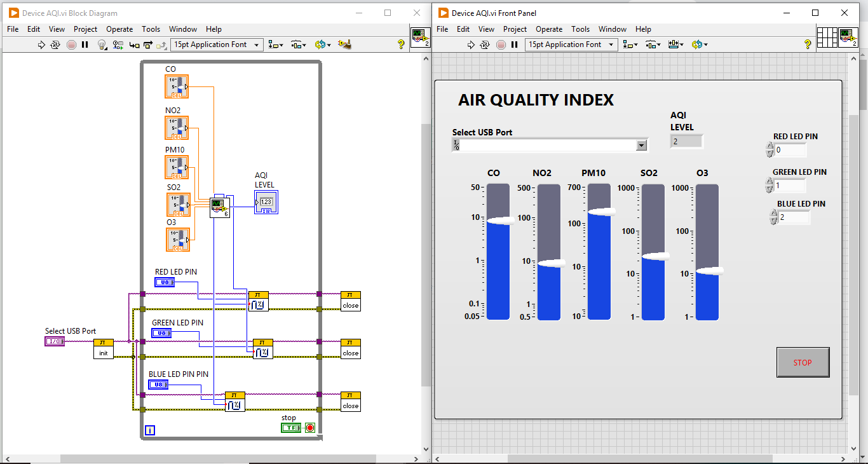This screenshot has height=464, width=868.
Task: Click Step Into icon in Block Diagram
Action: [134, 44]
